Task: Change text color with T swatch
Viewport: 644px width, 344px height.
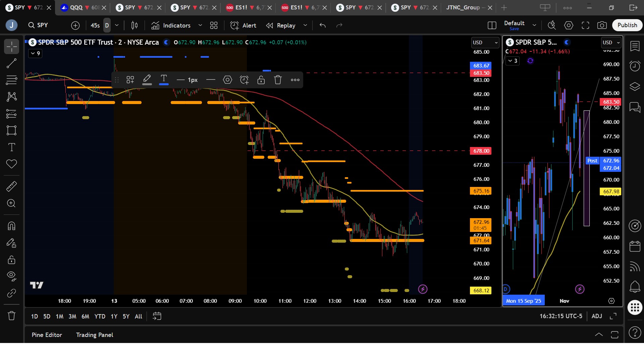Action: point(164,80)
